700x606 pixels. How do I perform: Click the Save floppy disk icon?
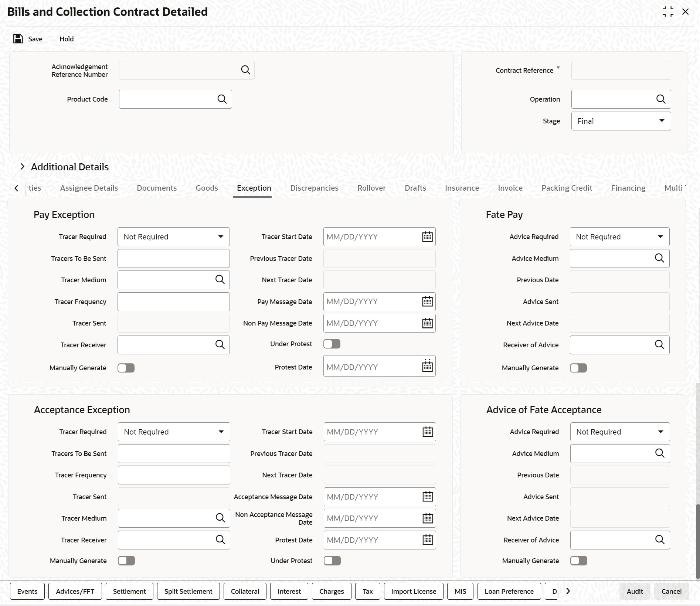point(18,39)
